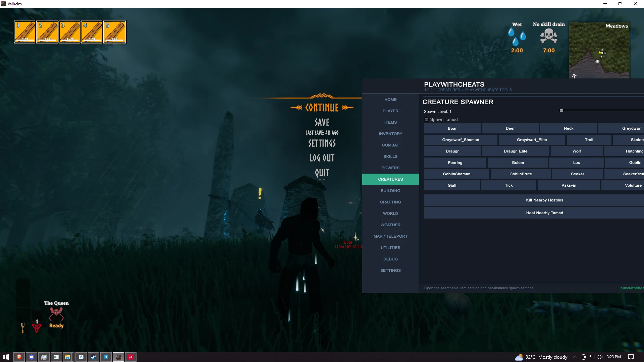Click QUIT in the pause menu

click(322, 173)
